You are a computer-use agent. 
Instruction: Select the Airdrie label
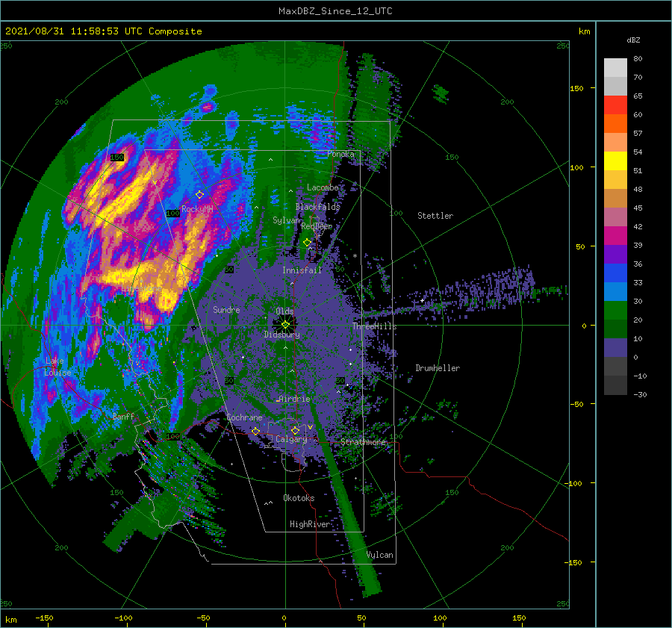(294, 399)
